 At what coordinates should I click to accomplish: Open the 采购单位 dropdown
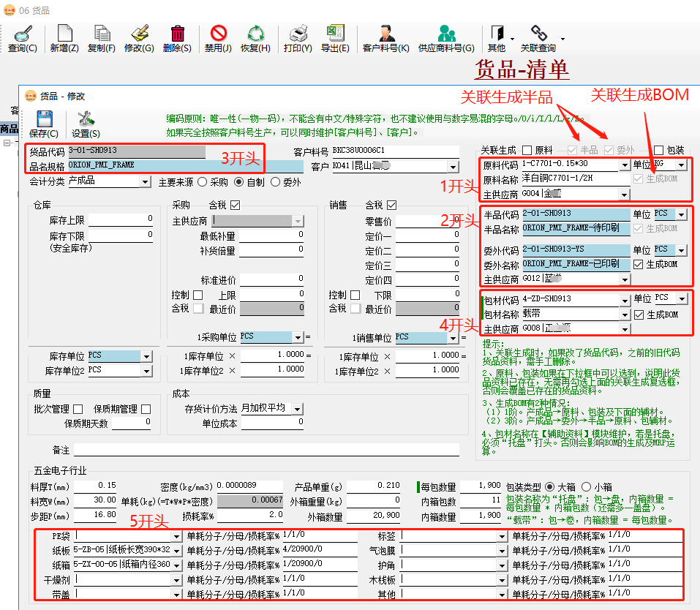(298, 338)
